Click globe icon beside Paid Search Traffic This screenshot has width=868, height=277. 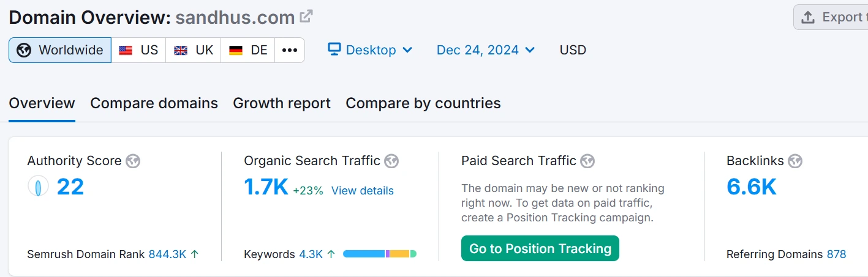(x=587, y=161)
